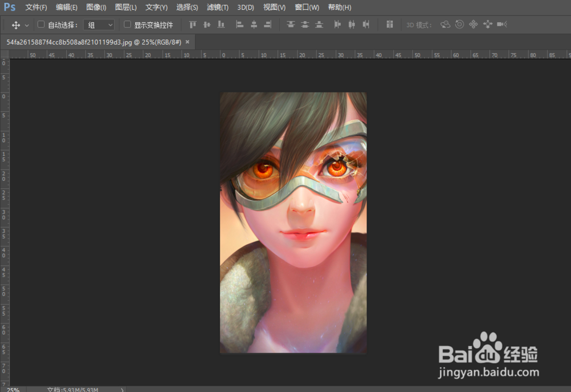This screenshot has height=392, width=571.
Task: Click Align horizontal centers icon
Action: 254,25
